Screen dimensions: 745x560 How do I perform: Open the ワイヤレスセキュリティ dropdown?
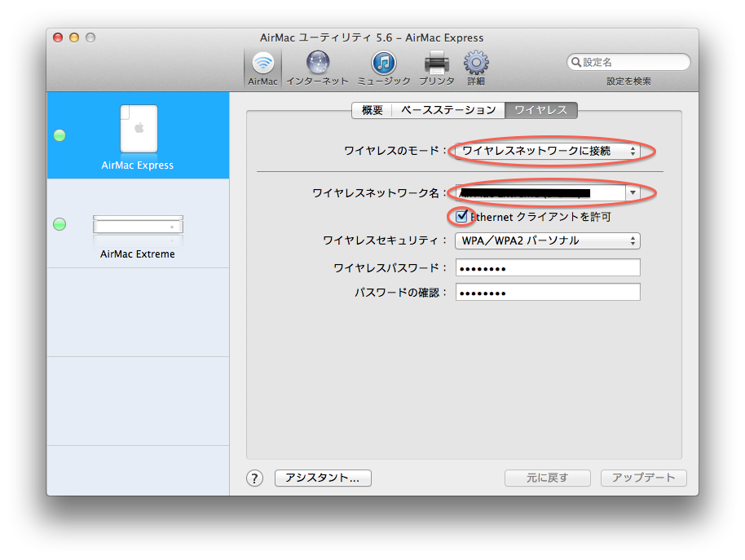coord(548,240)
